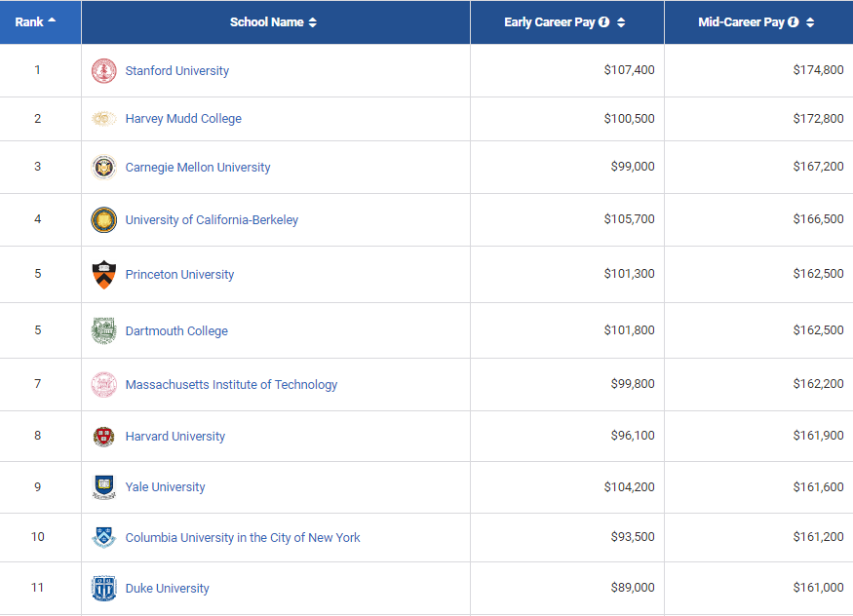
Task: Open Columbia University in the City of New York
Action: [x=243, y=538]
